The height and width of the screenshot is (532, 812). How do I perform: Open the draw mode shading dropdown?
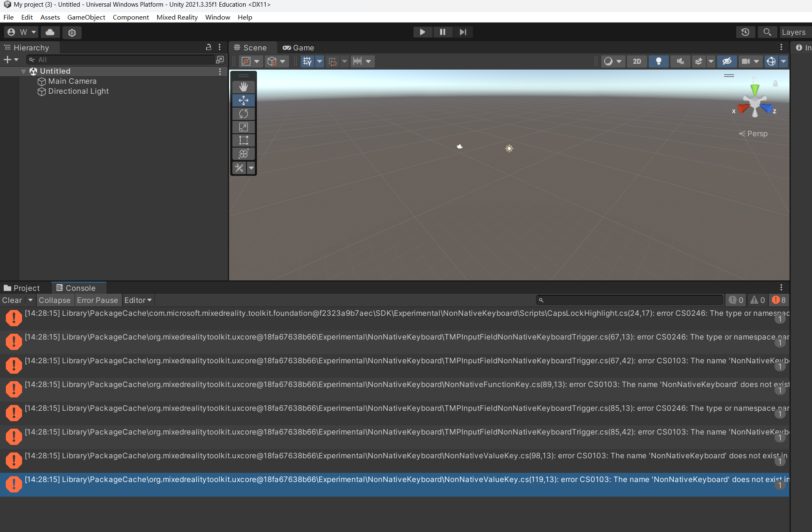coord(613,61)
